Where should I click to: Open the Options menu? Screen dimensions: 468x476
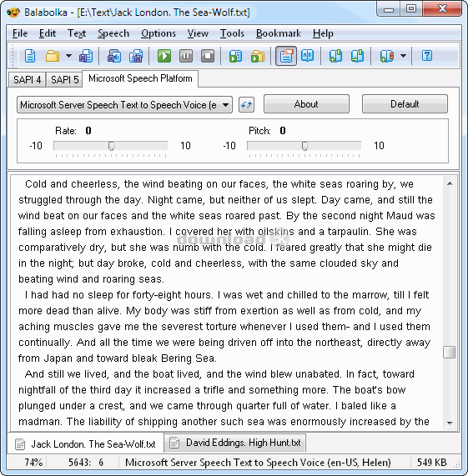click(x=159, y=33)
